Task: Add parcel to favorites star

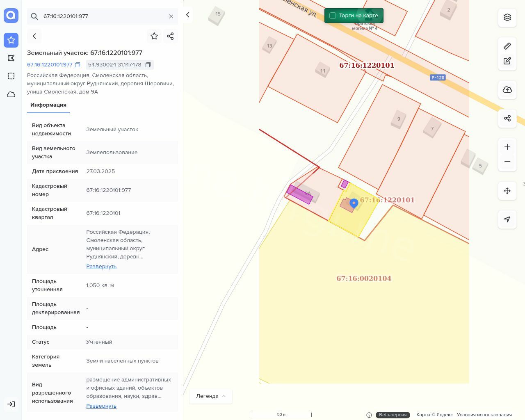Action: click(x=154, y=36)
